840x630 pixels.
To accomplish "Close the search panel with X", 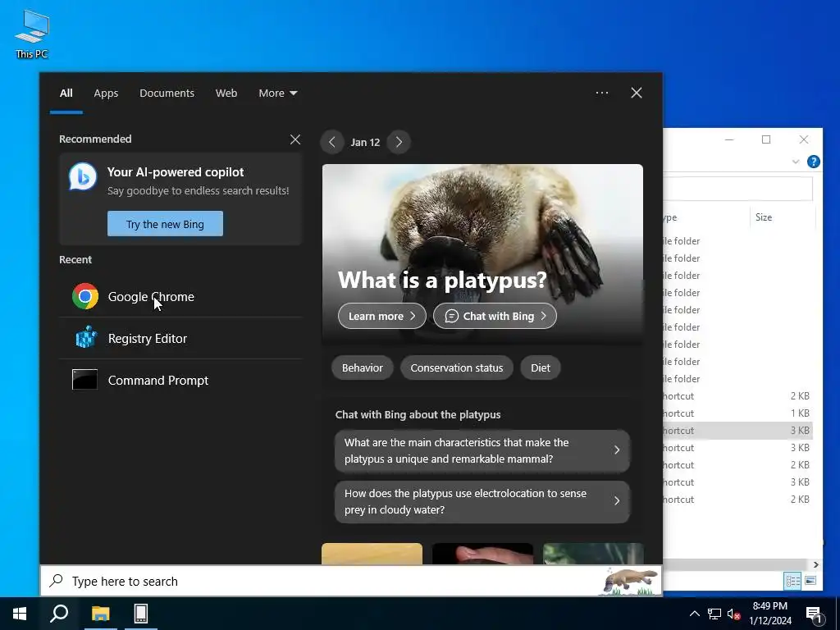I will click(x=637, y=93).
